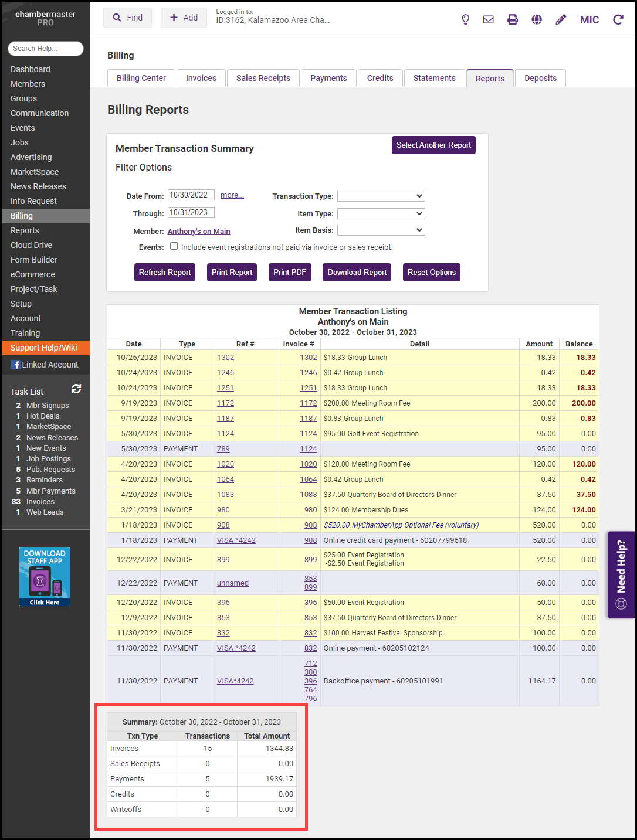The width and height of the screenshot is (637, 840).
Task: Click the globe icon in header
Action: (x=537, y=19)
